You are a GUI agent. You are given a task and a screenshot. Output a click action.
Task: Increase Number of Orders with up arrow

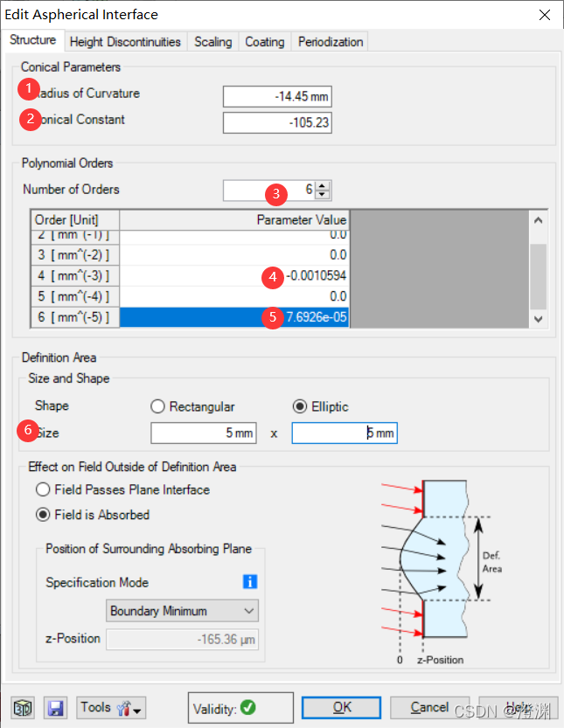tap(322, 186)
